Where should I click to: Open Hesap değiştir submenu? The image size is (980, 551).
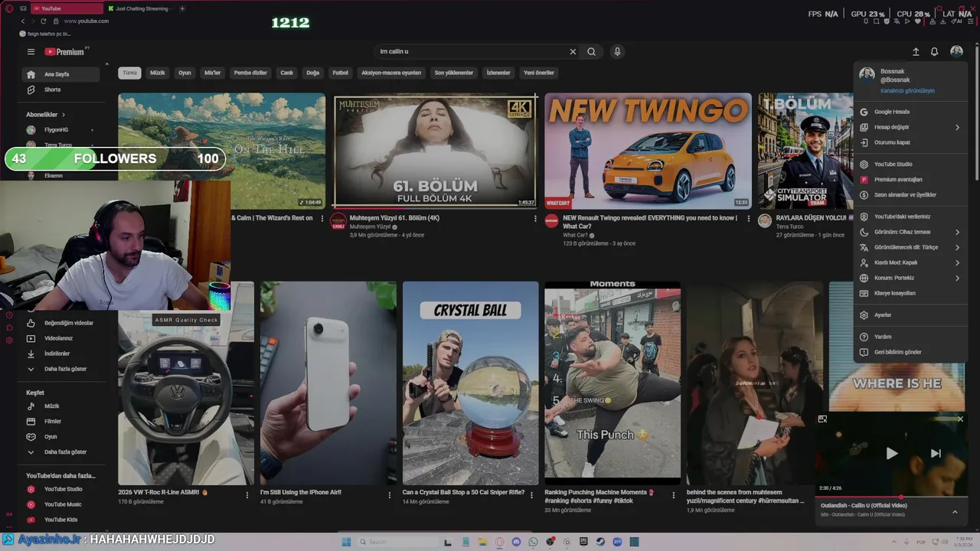(x=910, y=127)
